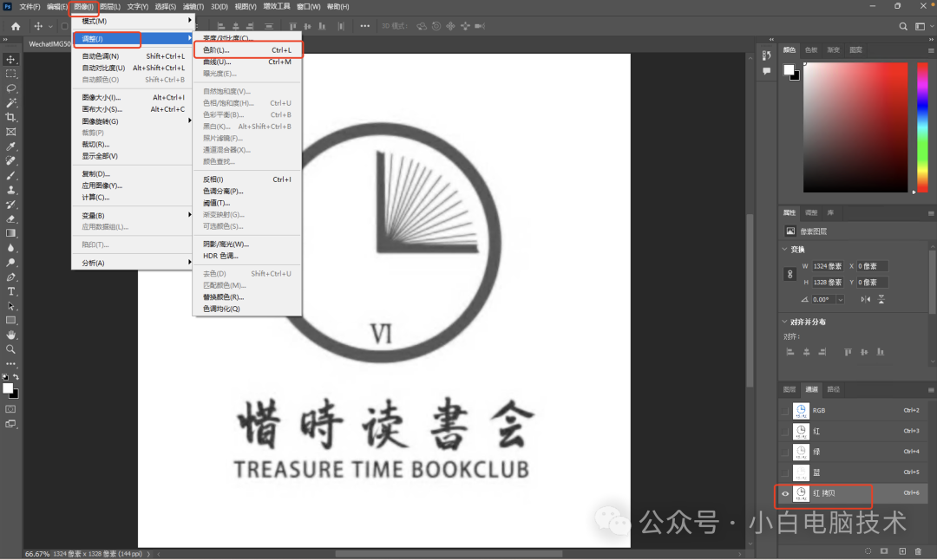
Task: Open the Comments panel icon
Action: coord(767,71)
